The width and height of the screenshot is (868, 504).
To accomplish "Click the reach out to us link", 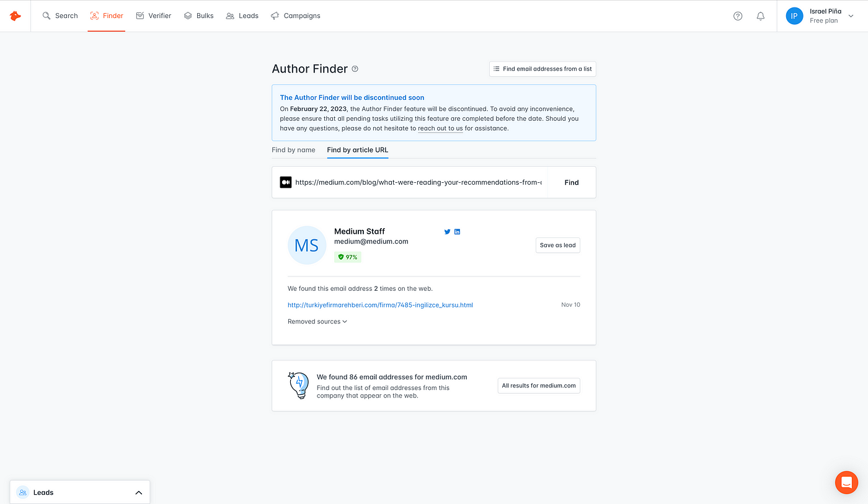I will coord(440,128).
